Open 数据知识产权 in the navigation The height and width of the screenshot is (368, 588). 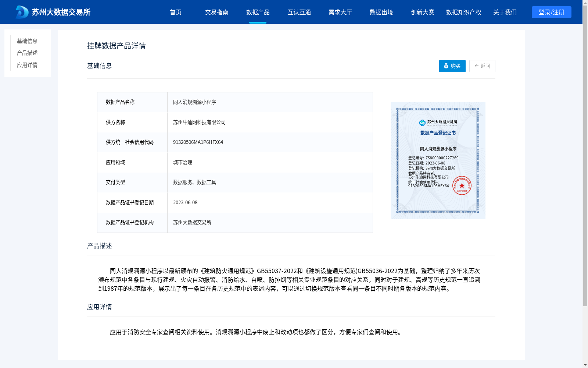464,12
